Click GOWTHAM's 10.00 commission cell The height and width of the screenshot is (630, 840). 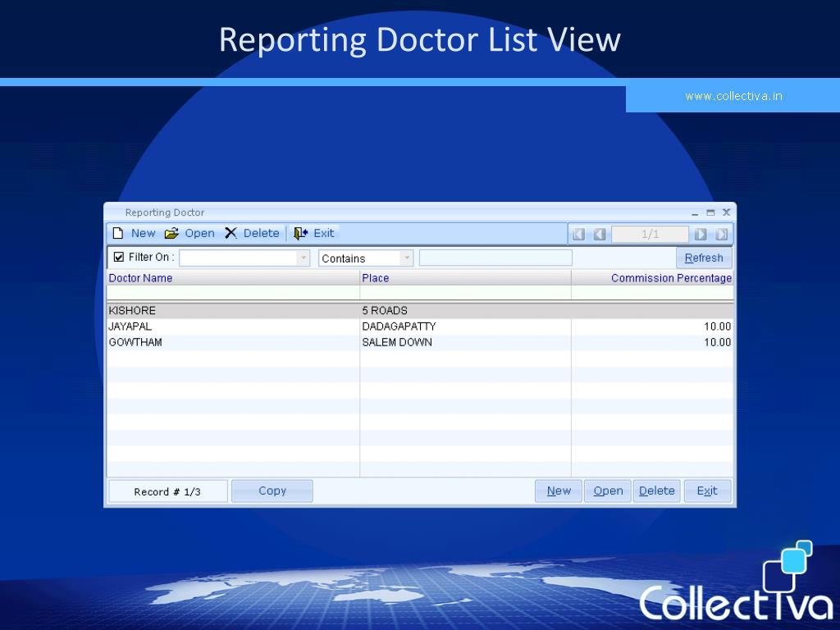point(652,342)
